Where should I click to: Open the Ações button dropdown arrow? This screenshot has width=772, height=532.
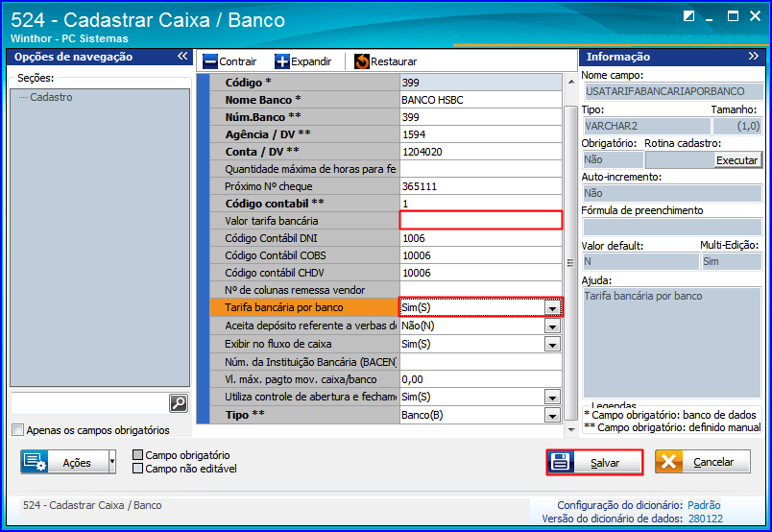coord(111,462)
